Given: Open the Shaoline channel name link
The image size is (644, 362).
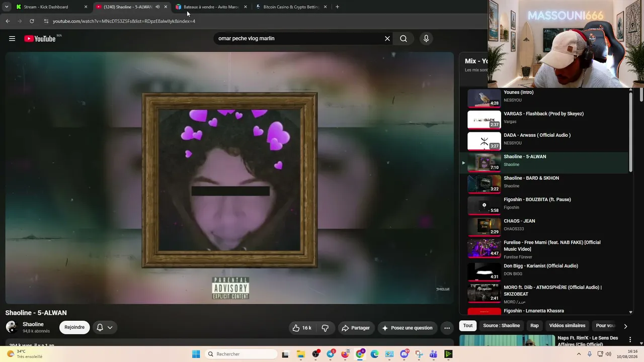Looking at the screenshot, I should [x=33, y=324].
